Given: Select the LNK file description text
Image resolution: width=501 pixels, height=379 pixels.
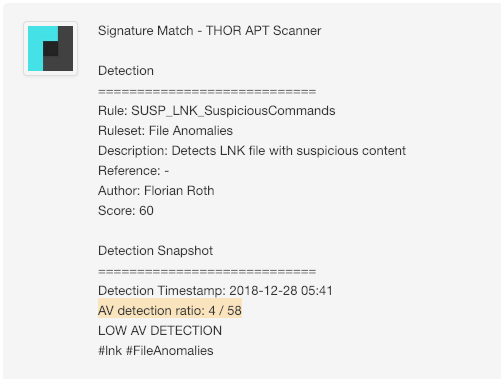Looking at the screenshot, I should click(x=289, y=151).
